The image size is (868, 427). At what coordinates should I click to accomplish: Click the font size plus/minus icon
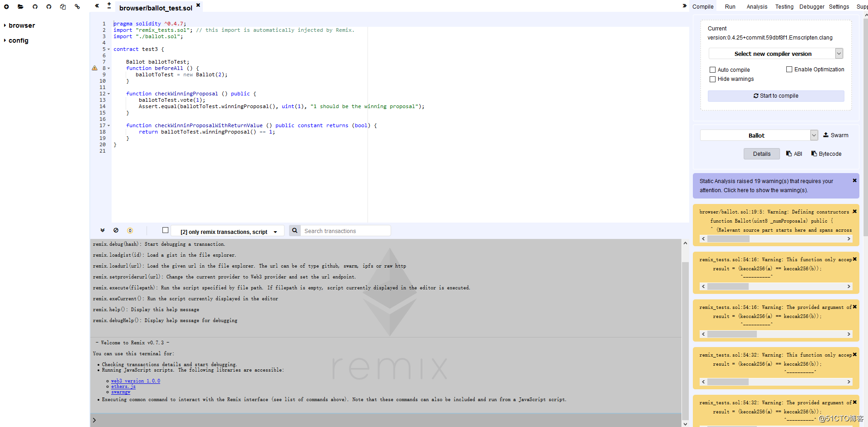(109, 5)
